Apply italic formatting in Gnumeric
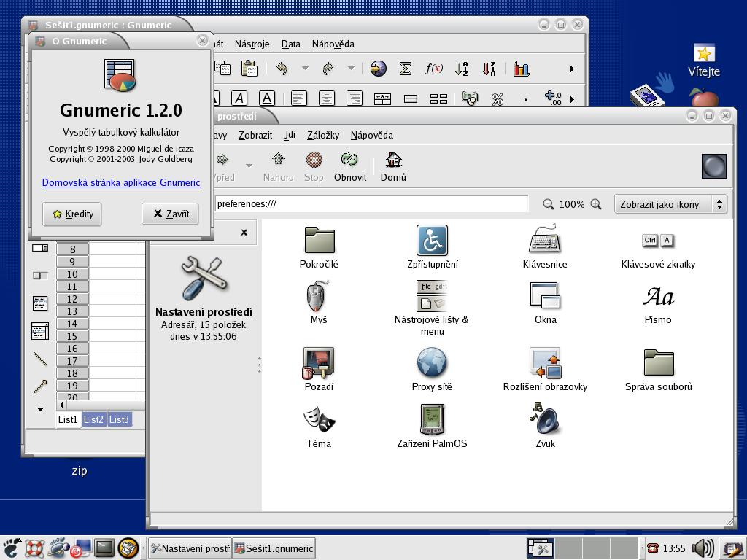Image resolution: width=747 pixels, height=560 pixels. 239,98
